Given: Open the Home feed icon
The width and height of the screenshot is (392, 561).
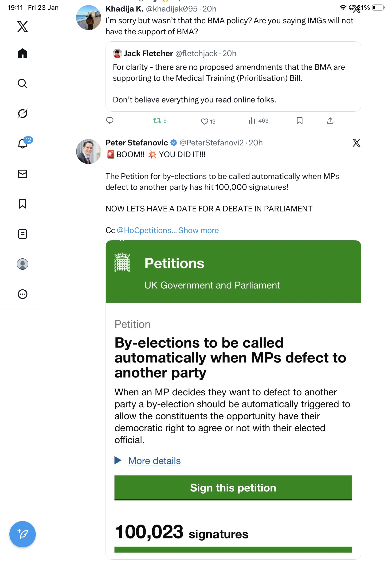Looking at the screenshot, I should pyautogui.click(x=23, y=53).
